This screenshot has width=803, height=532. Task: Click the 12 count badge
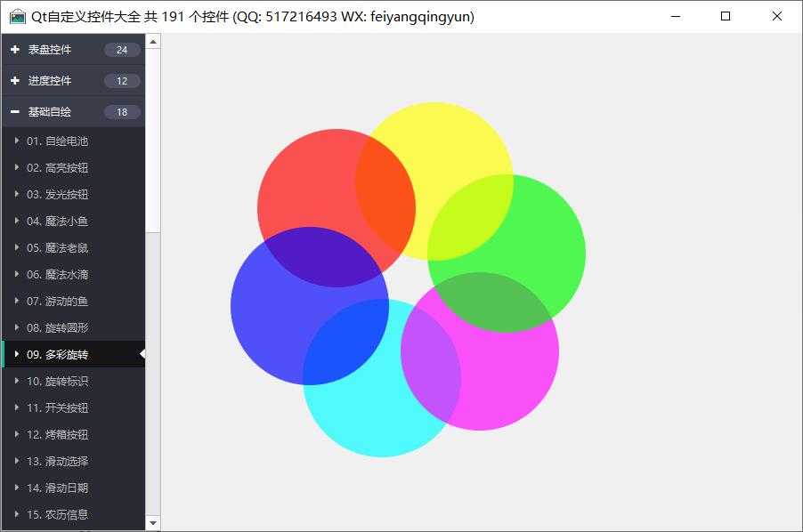pyautogui.click(x=122, y=81)
